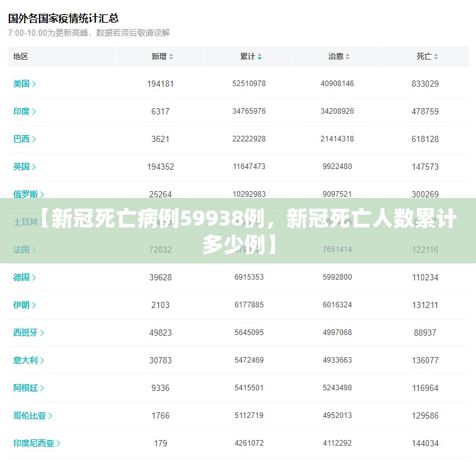This screenshot has height=462, width=476.
Task: Select 意大利 new cases value 30783
Action: click(160, 360)
